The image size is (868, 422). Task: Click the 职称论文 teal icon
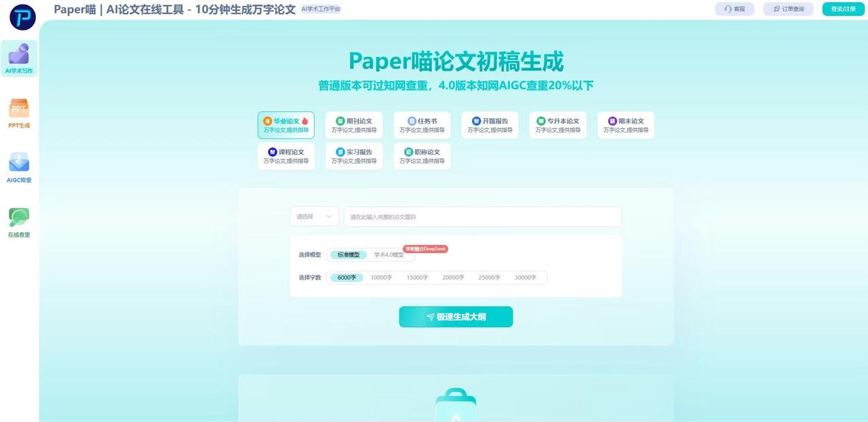[x=408, y=152]
